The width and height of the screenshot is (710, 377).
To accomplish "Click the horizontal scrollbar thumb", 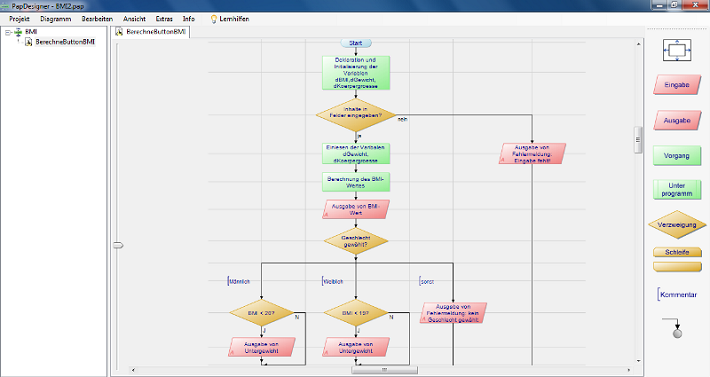I will click(384, 370).
